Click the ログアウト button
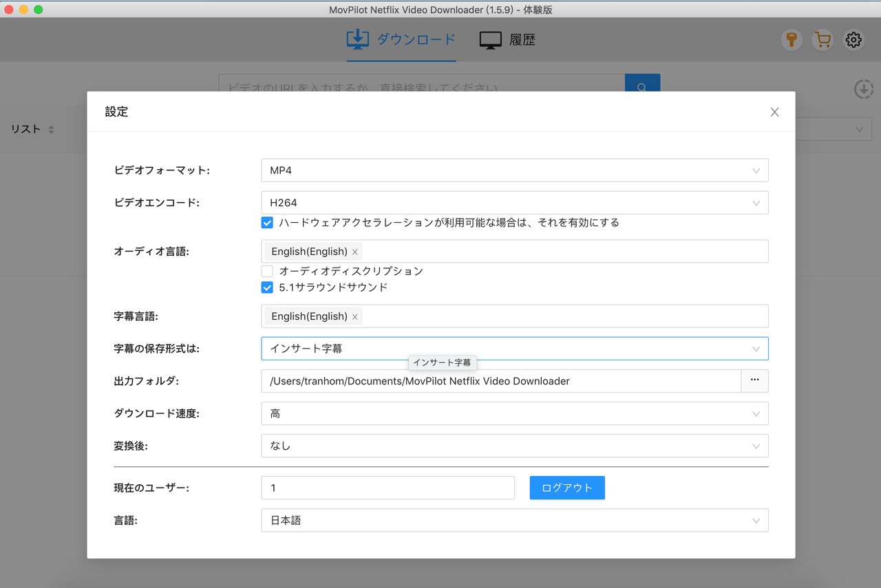 [567, 488]
